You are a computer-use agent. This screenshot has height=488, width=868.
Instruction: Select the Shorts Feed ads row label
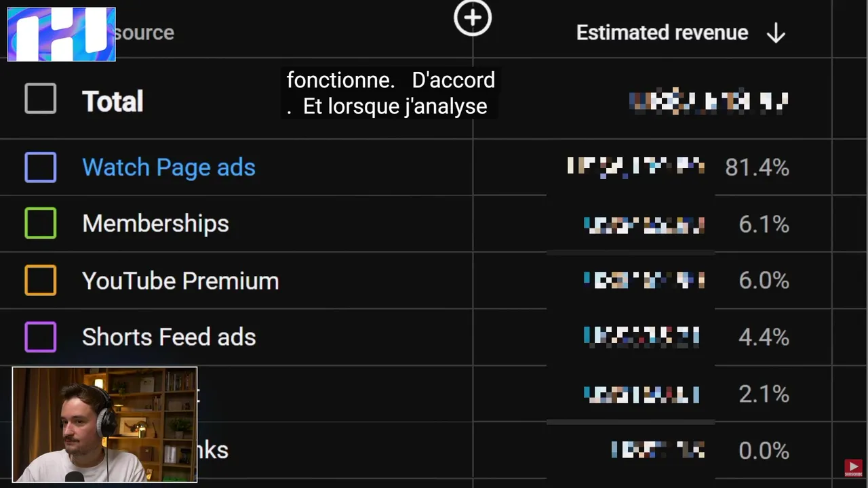coord(169,337)
